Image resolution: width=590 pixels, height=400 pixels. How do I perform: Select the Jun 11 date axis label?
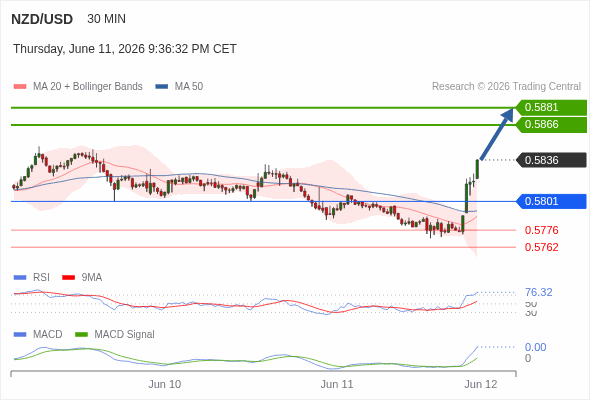pyautogui.click(x=337, y=384)
